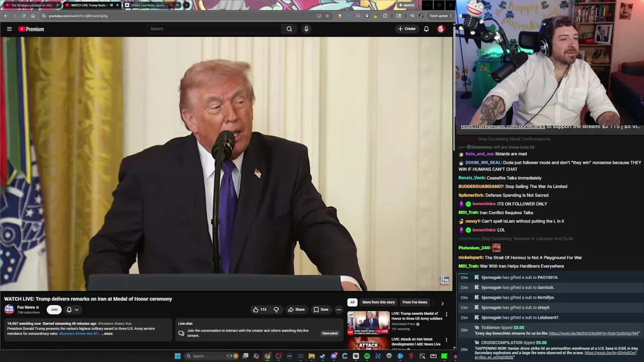Switch to Stream Live News, Sports tab
The image size is (644, 362).
coord(151,5)
